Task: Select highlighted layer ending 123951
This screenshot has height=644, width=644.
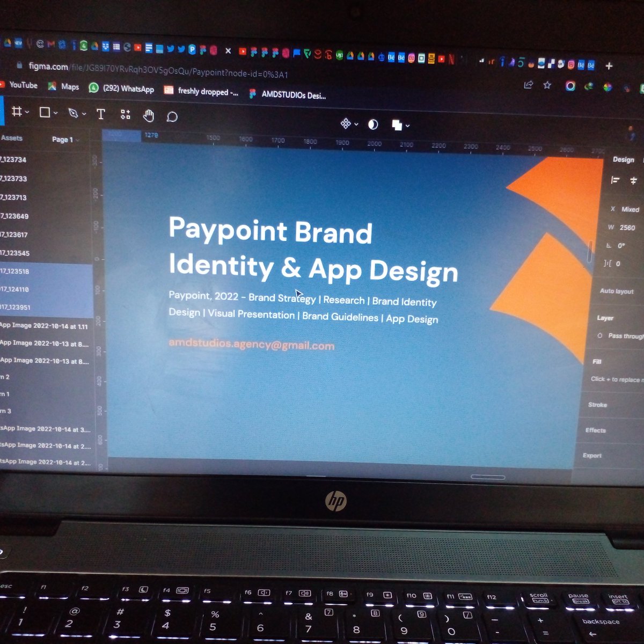Action: pos(46,308)
